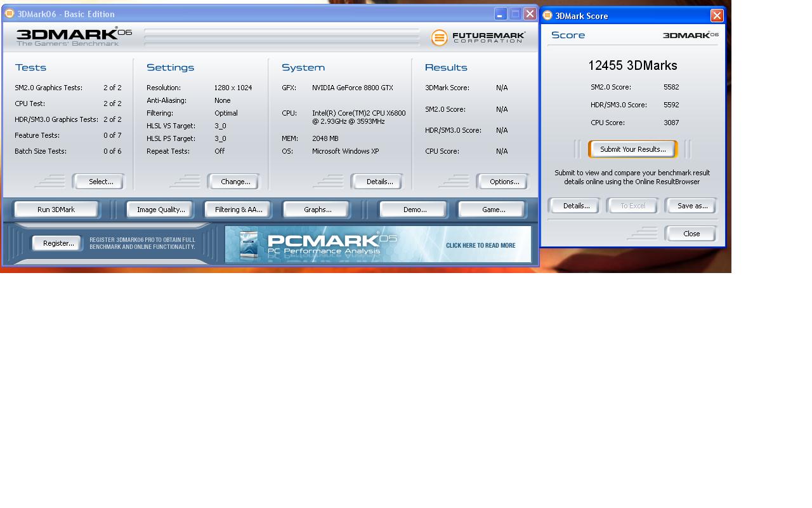Click the CPU Score value 3087

tap(671, 123)
